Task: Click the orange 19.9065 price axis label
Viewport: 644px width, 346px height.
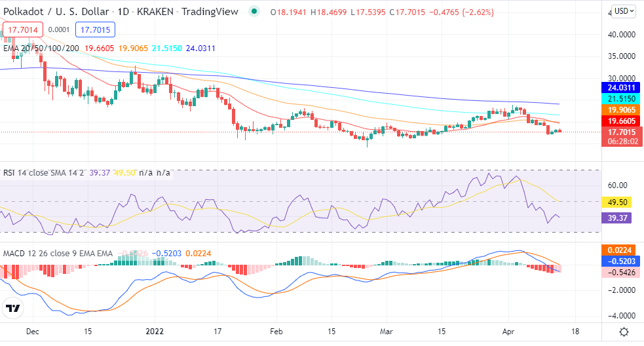Action: [x=620, y=109]
